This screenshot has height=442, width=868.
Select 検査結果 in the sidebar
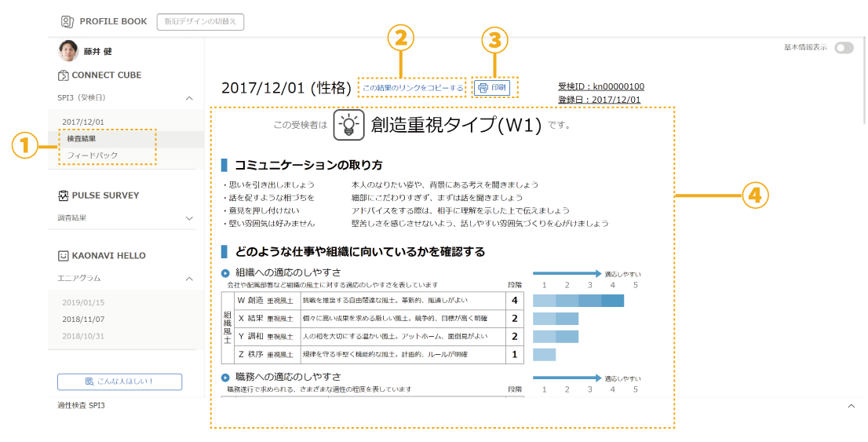(82, 139)
